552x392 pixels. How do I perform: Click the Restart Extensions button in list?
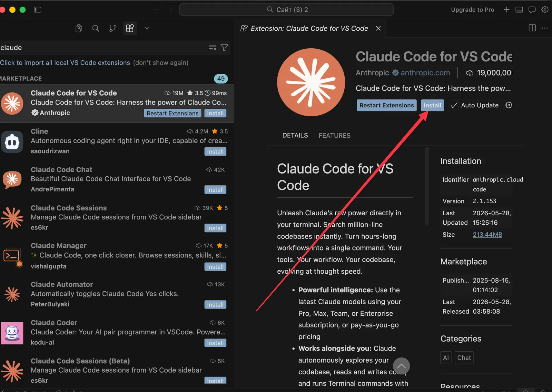point(172,113)
